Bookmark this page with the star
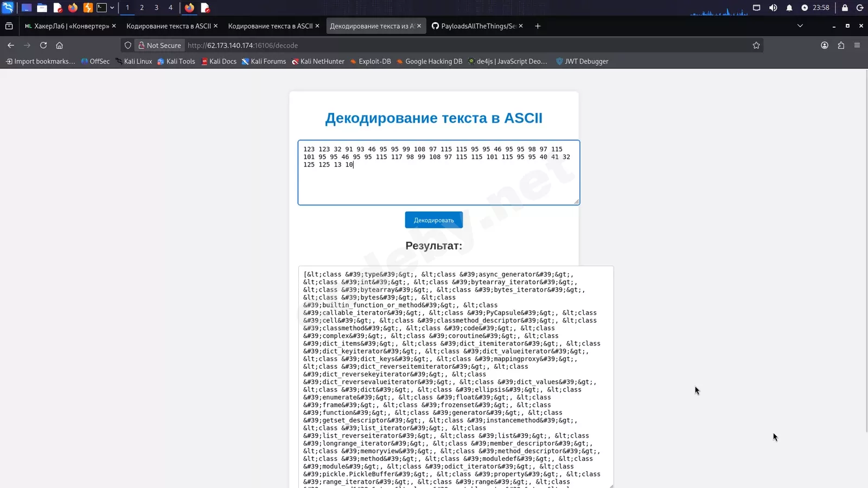868x488 pixels. 756,46
